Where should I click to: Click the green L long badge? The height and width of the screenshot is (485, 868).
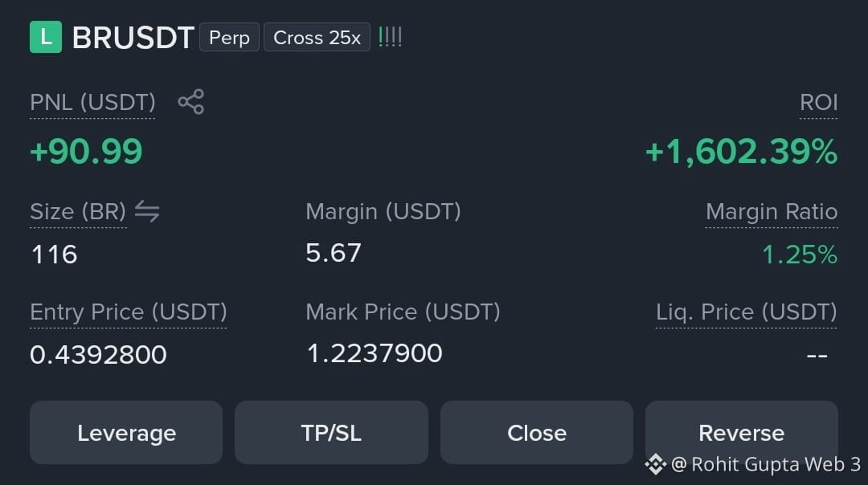[45, 37]
